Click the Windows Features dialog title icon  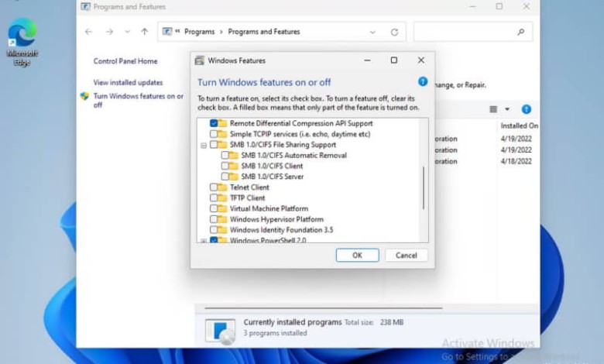(199, 60)
